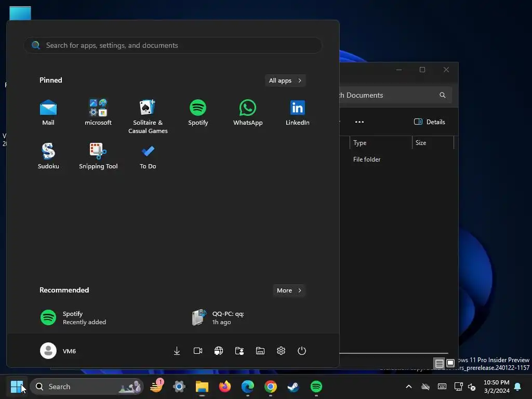
Task: Open the Mail pinned app
Action: coord(48,112)
